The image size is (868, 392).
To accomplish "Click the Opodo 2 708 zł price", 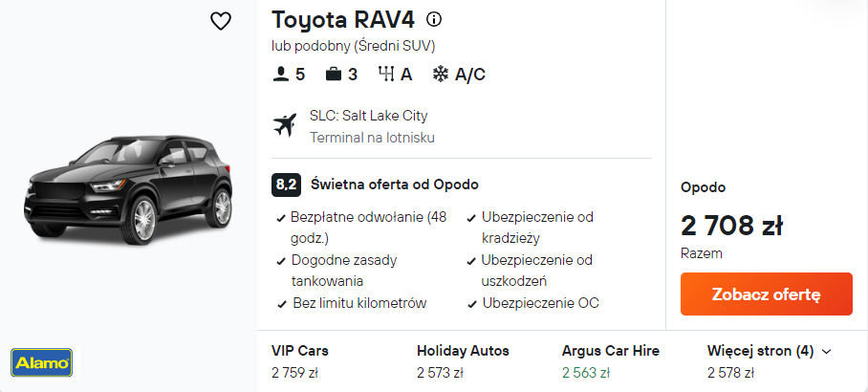I will pos(731,226).
